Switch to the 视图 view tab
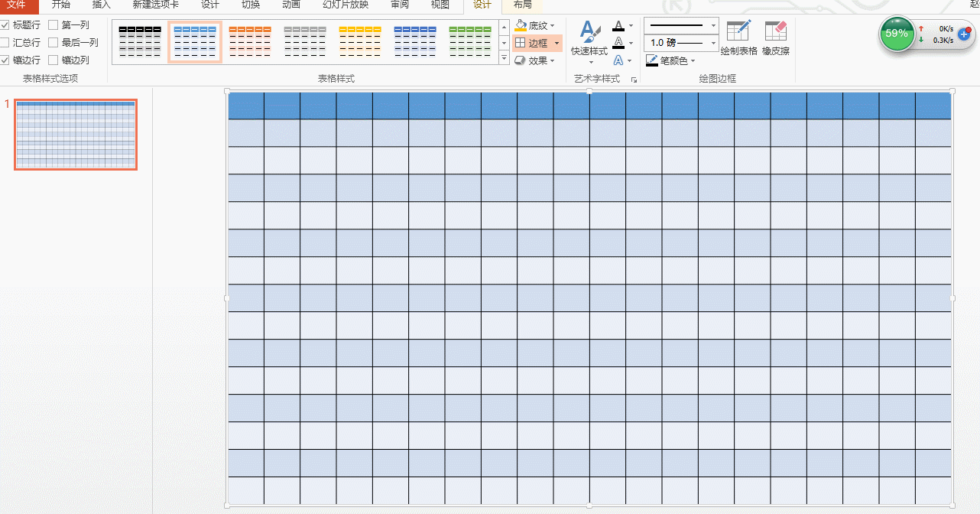Viewport: 980px width, 514px height. (x=440, y=5)
